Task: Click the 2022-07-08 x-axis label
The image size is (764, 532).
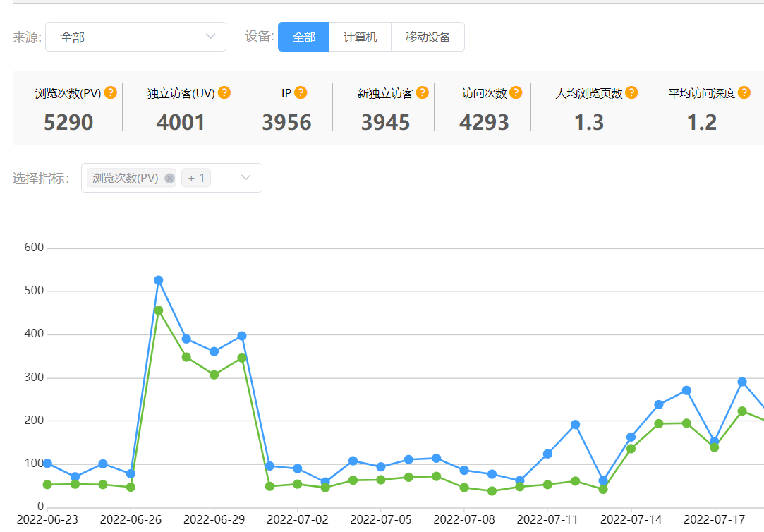Action: pos(464,519)
